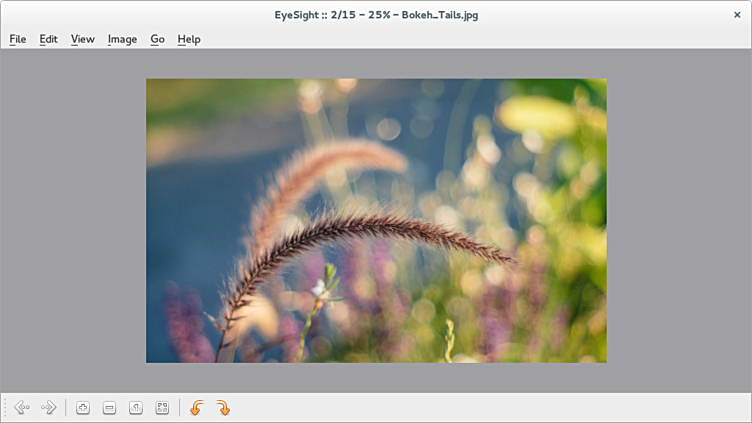This screenshot has width=752, height=423.
Task: Fit the image to window
Action: pos(162,408)
